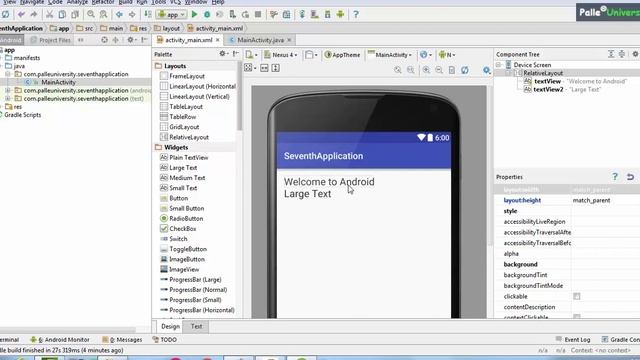Click the Android green robot icon in toolbar
The width and height of the screenshot is (640, 360).
(340, 15)
